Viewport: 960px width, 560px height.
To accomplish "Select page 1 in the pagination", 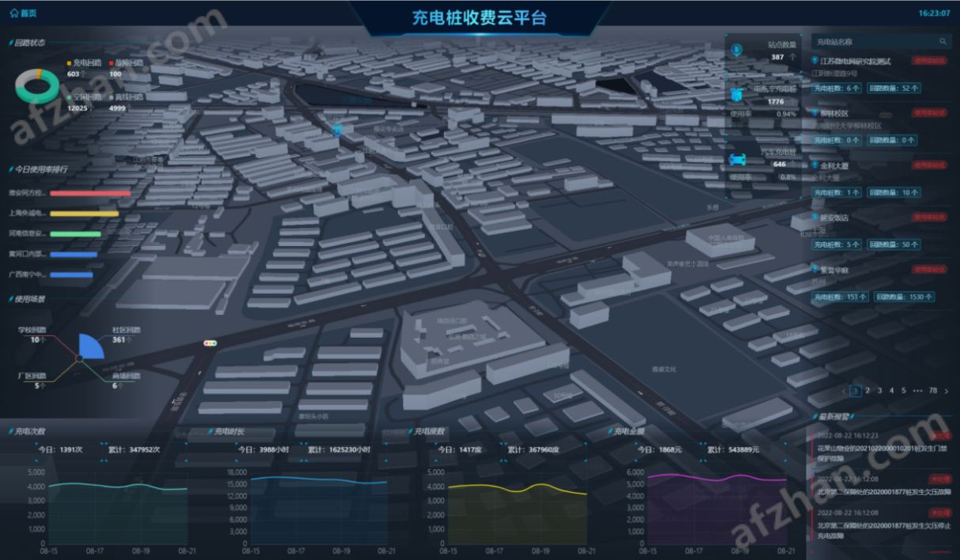I will (x=856, y=391).
